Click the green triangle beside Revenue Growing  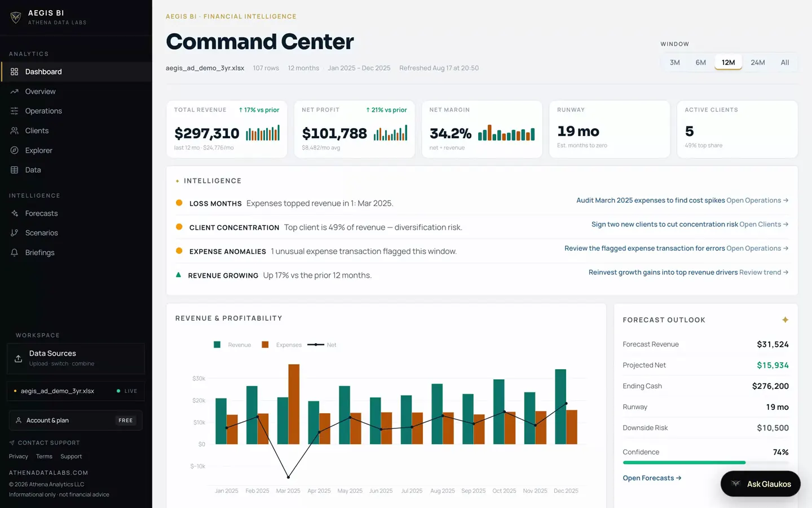(x=178, y=275)
